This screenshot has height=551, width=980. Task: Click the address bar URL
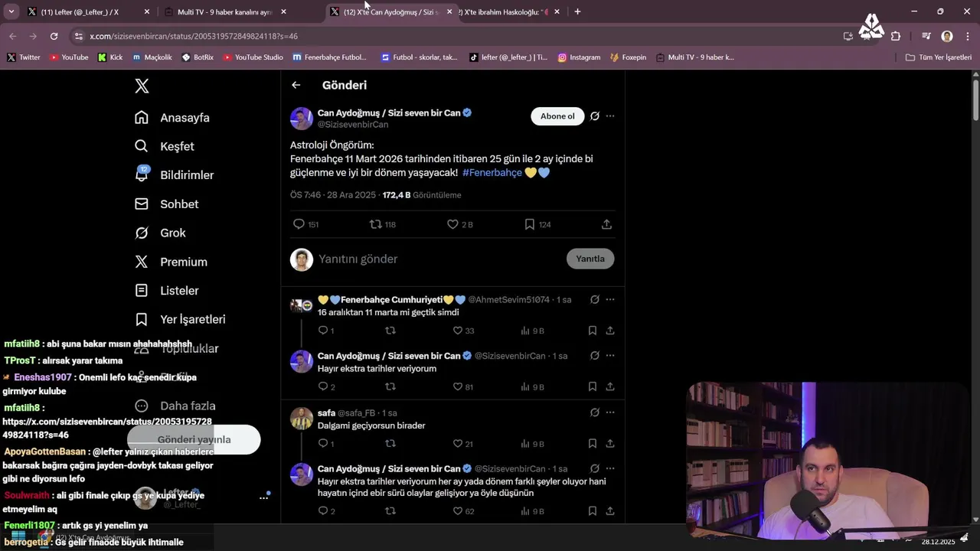[x=194, y=36]
